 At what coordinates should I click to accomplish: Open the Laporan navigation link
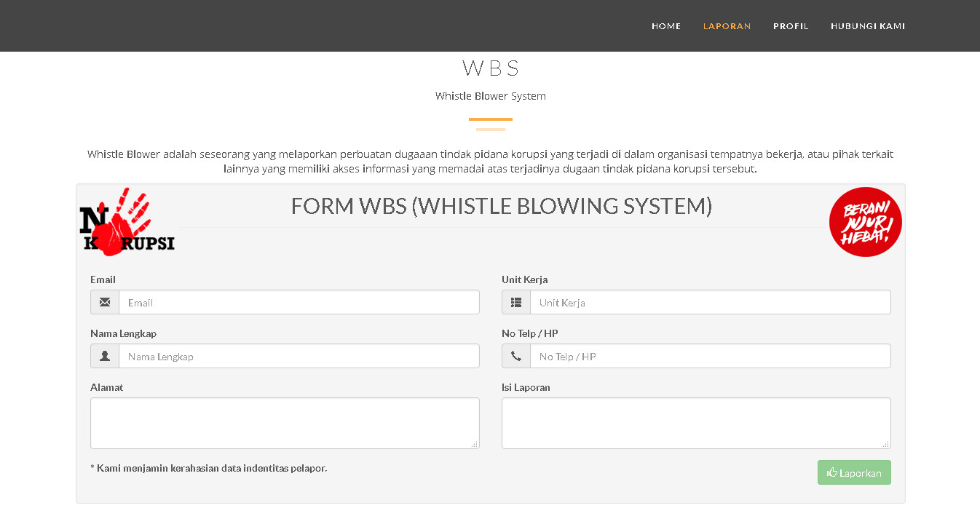coord(727,26)
